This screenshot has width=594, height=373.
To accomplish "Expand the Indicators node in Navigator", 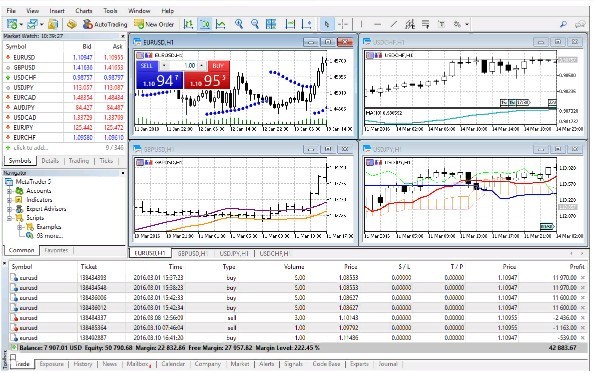I will pyautogui.click(x=9, y=200).
